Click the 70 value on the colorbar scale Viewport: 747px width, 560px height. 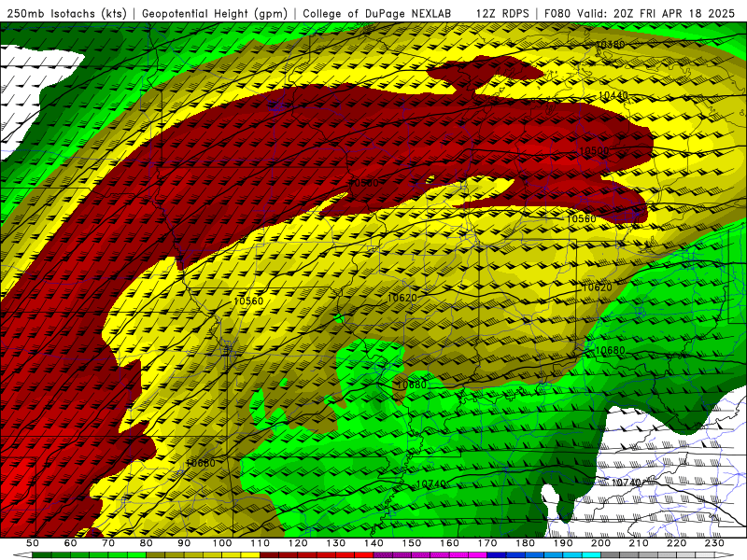pos(108,543)
